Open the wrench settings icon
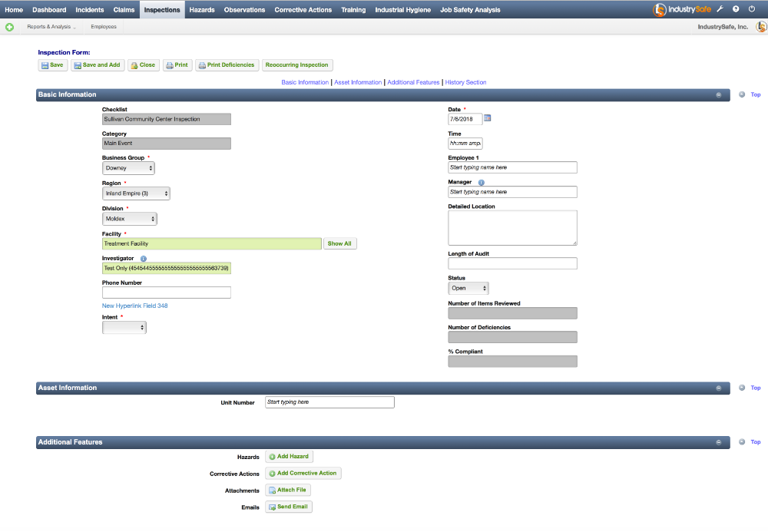 click(720, 9)
